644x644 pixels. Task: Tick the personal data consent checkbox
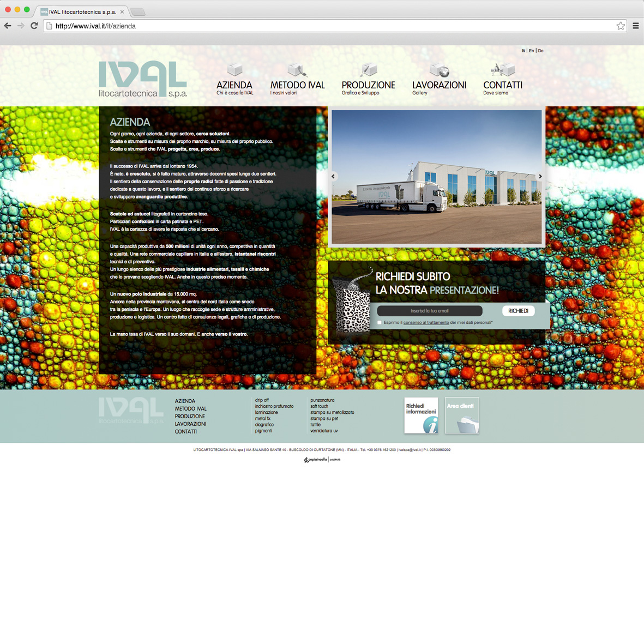coord(380,322)
